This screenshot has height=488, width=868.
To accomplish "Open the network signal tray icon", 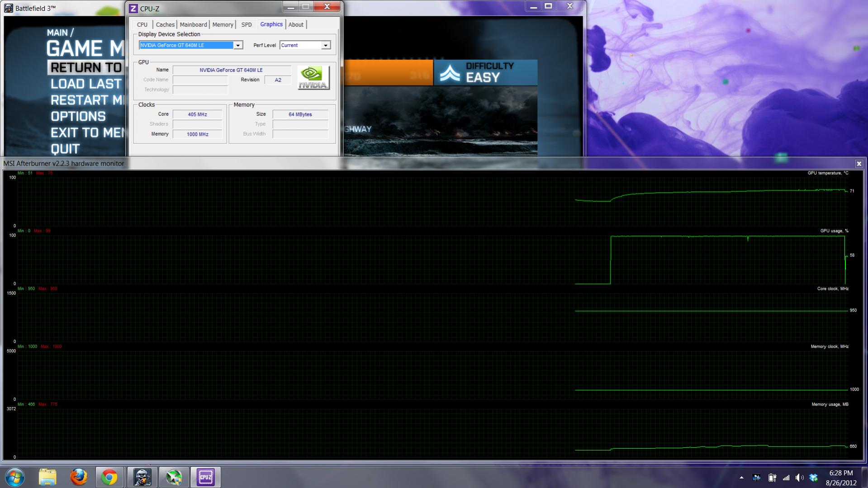I will (786, 478).
